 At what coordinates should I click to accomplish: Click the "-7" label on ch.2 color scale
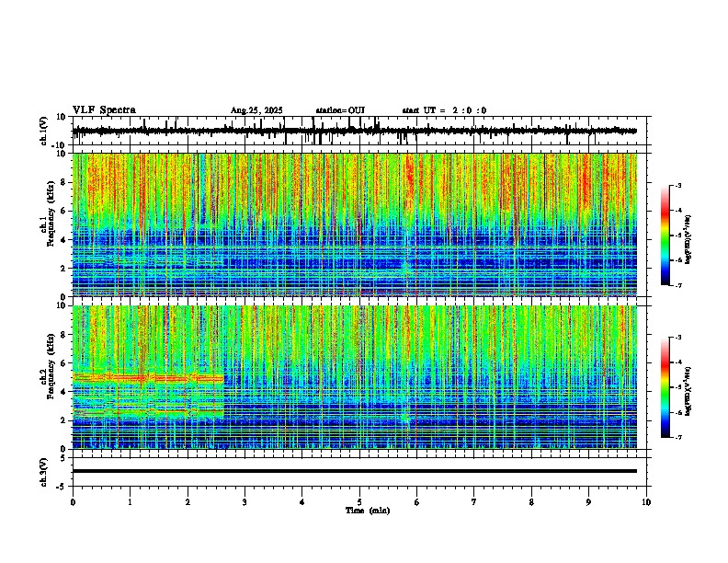(x=677, y=437)
